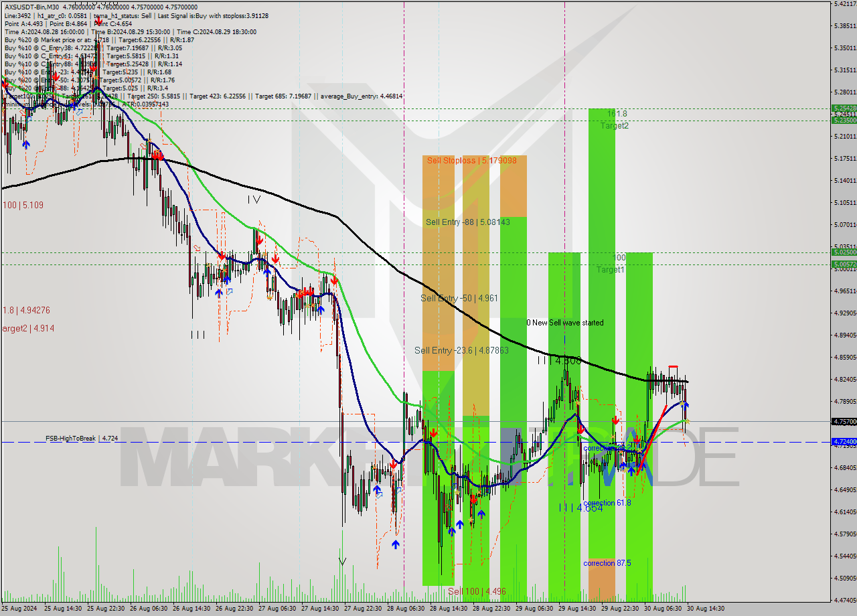The width and height of the screenshot is (857, 616).
Task: Click the blue 4.72400 price tag
Action: click(x=844, y=442)
